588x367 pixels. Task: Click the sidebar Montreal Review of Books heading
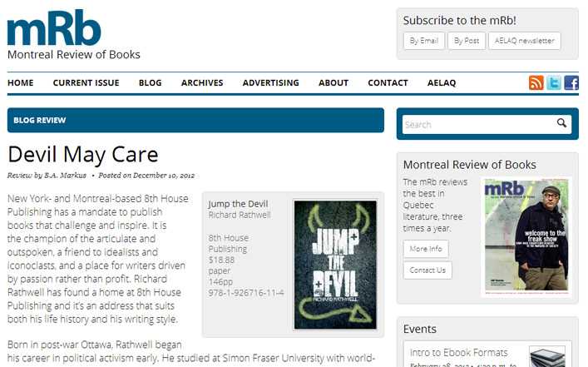[470, 165]
